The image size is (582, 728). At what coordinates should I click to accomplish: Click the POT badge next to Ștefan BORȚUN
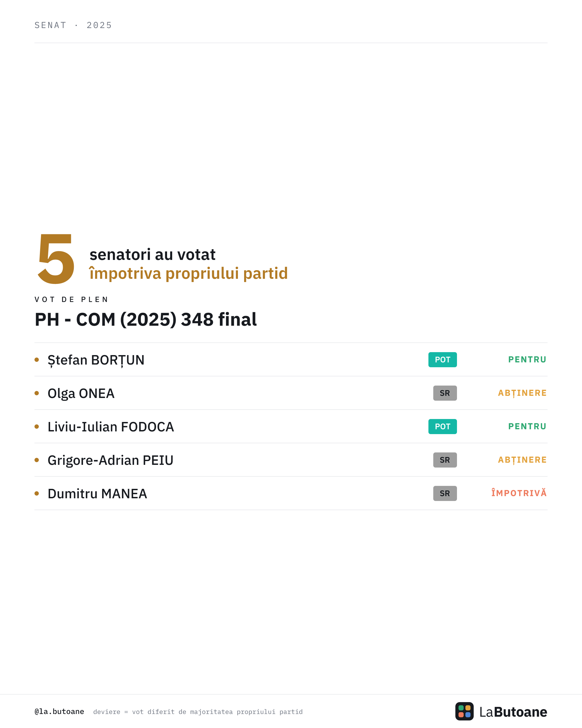[x=442, y=360]
